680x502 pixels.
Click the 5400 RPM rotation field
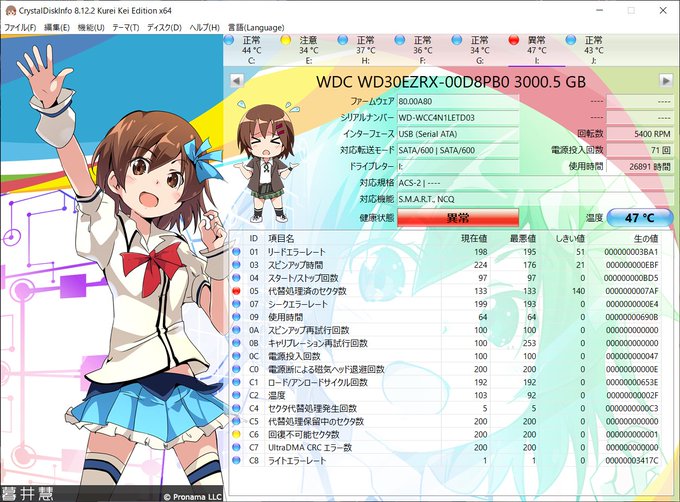click(639, 134)
